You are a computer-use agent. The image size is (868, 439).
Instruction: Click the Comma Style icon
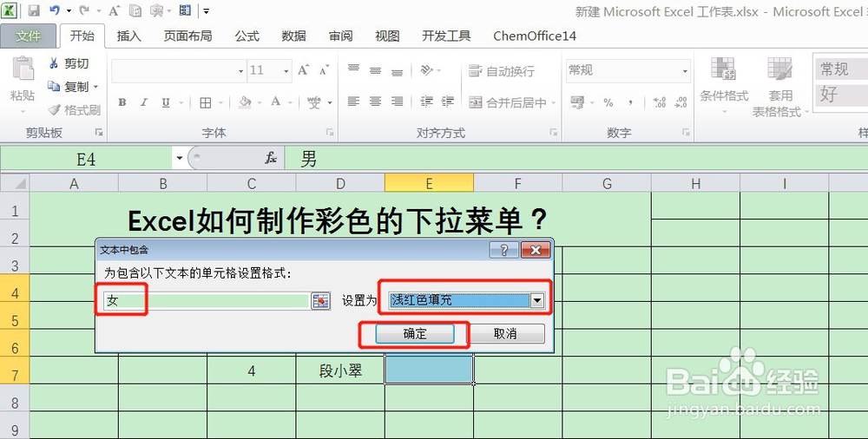point(630,102)
